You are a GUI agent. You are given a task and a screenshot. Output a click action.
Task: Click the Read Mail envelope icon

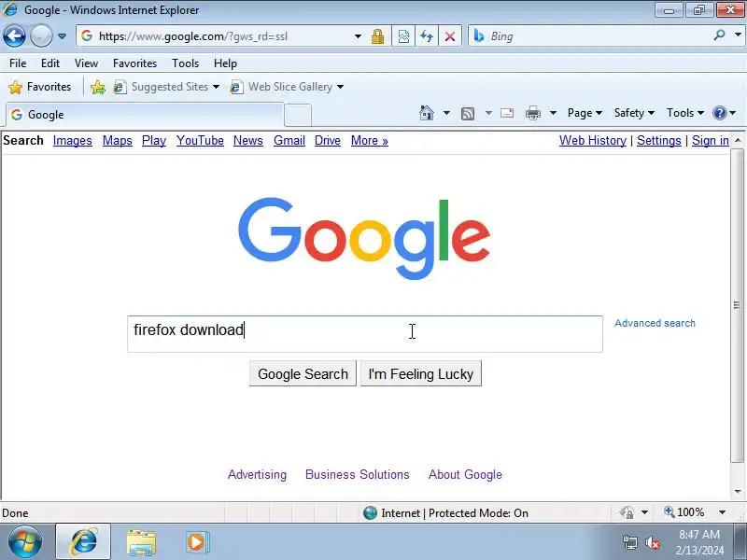point(507,113)
